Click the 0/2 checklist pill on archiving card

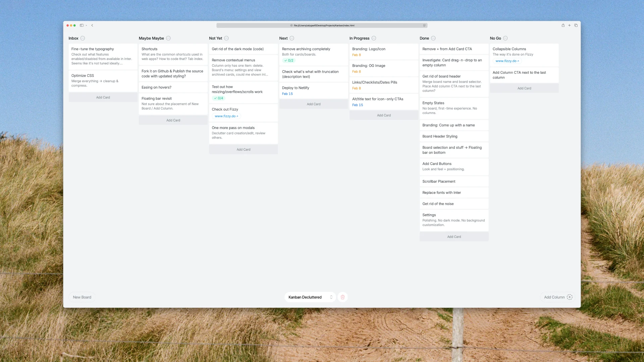288,61
